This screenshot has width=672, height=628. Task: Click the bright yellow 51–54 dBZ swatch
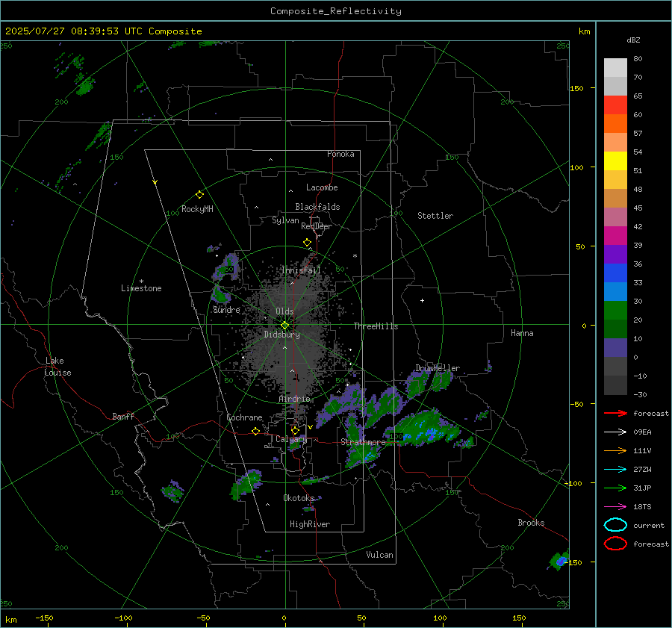coord(615,161)
